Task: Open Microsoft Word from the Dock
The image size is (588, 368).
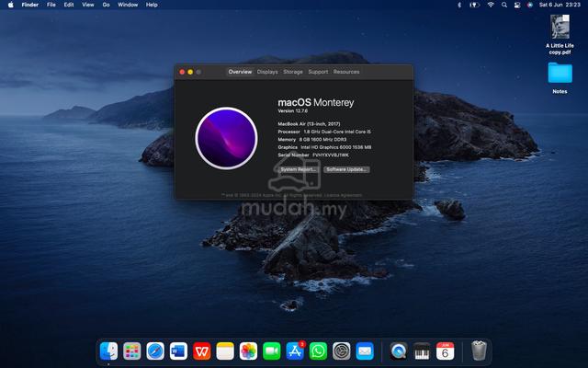Action: click(178, 351)
